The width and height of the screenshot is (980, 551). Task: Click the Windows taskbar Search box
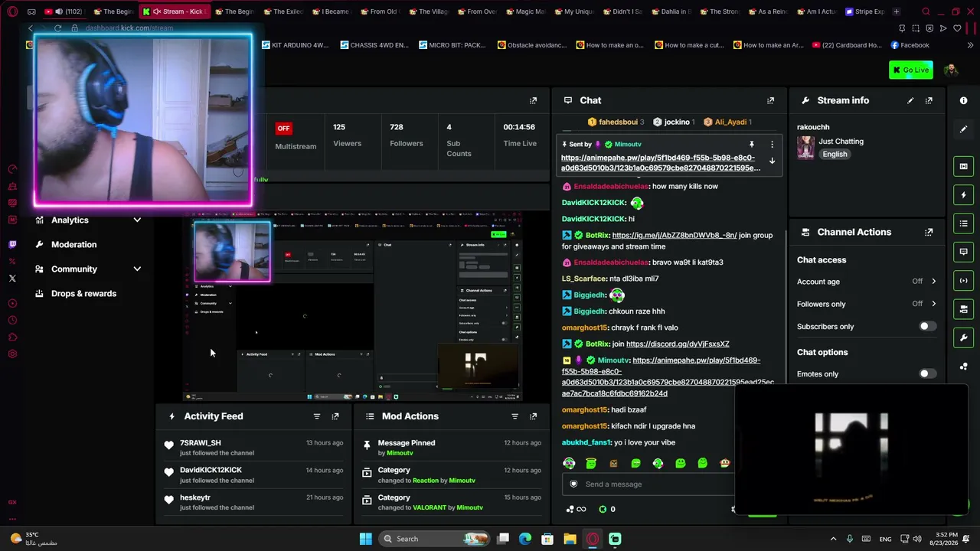click(435, 539)
